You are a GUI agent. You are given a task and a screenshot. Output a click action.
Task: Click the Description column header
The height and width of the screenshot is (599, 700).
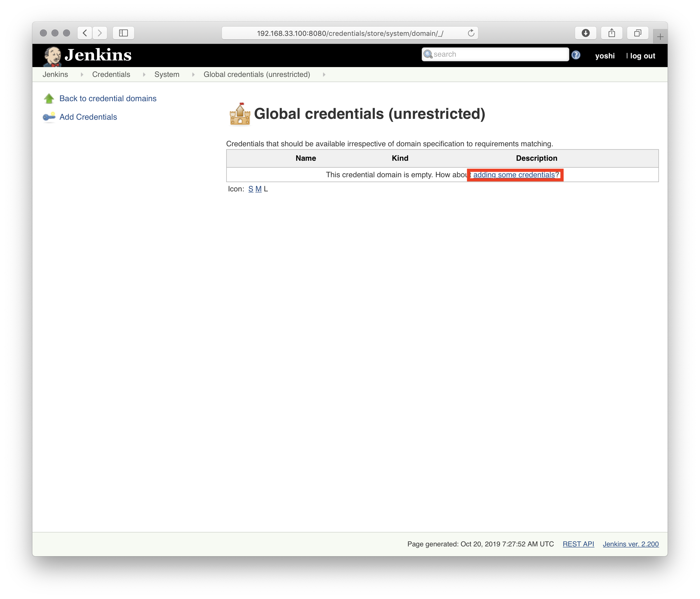pos(537,158)
